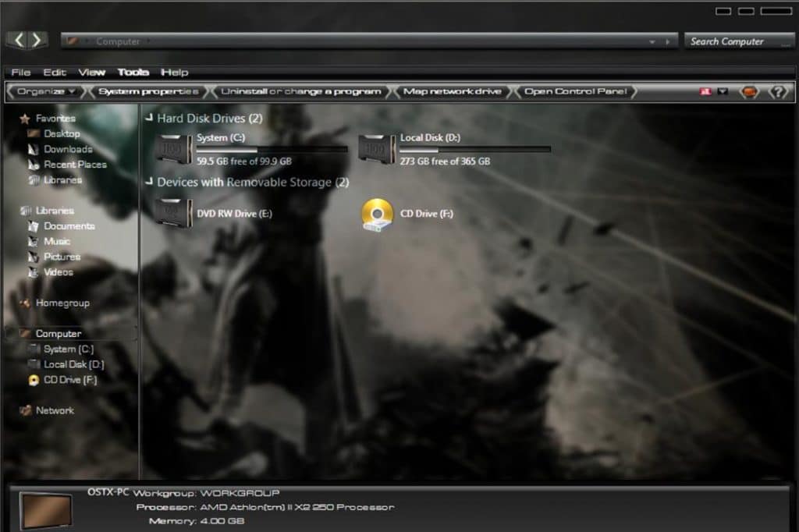Click the Open Control Panel button

click(575, 91)
